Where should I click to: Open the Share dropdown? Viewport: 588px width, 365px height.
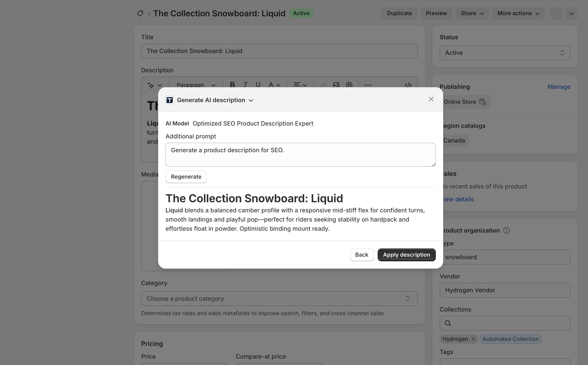tap(472, 13)
